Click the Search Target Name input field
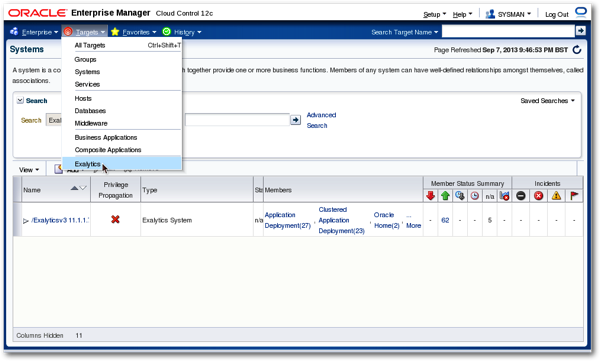600x361 pixels. pyautogui.click(x=508, y=31)
